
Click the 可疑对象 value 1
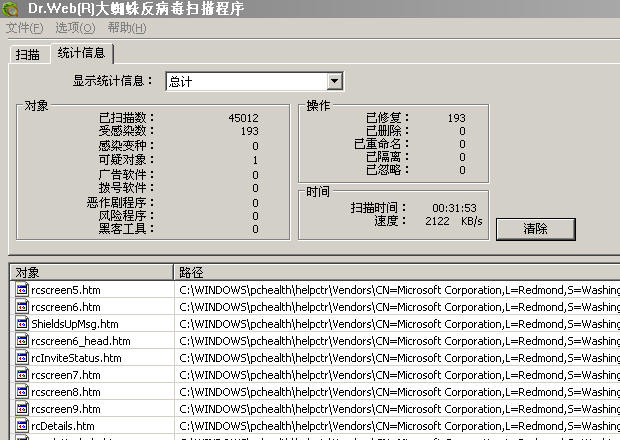(x=255, y=160)
